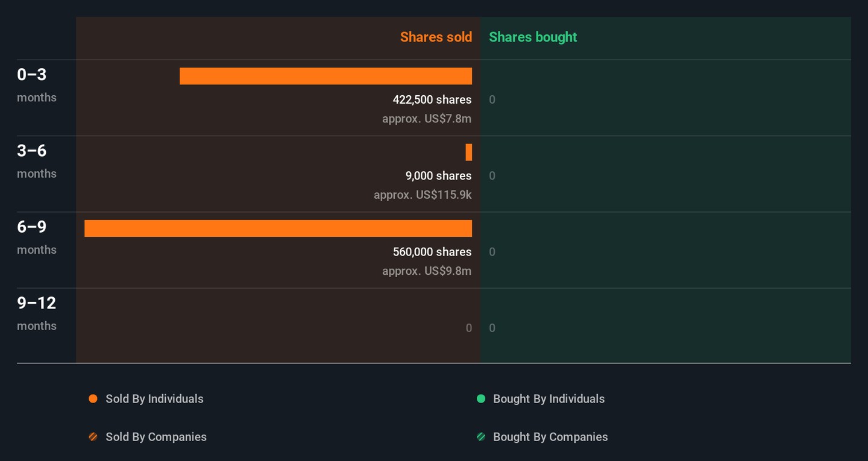Image resolution: width=868 pixels, height=461 pixels.
Task: Toggle the Sold By Individuals legend label
Action: [x=154, y=399]
